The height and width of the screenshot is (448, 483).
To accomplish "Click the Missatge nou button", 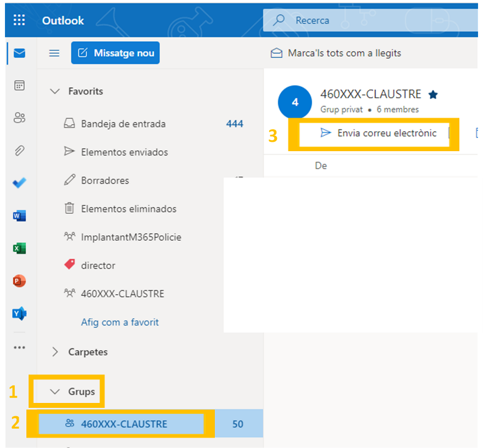I will tap(115, 53).
